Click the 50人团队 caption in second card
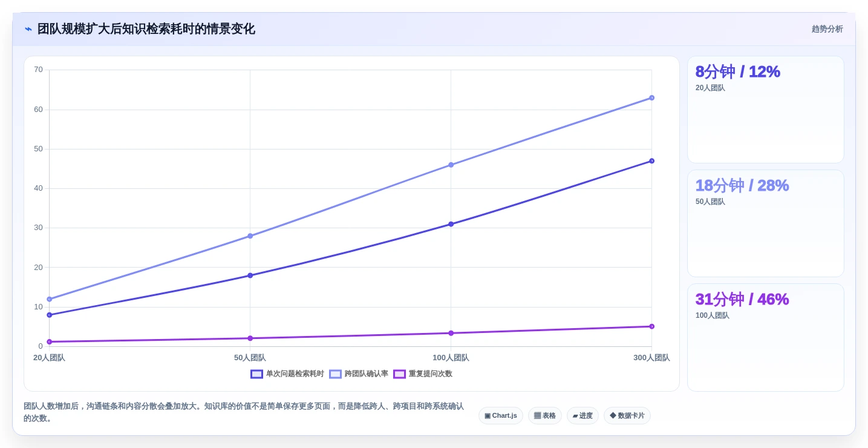Viewport: 868px width, 448px height. pyautogui.click(x=710, y=202)
